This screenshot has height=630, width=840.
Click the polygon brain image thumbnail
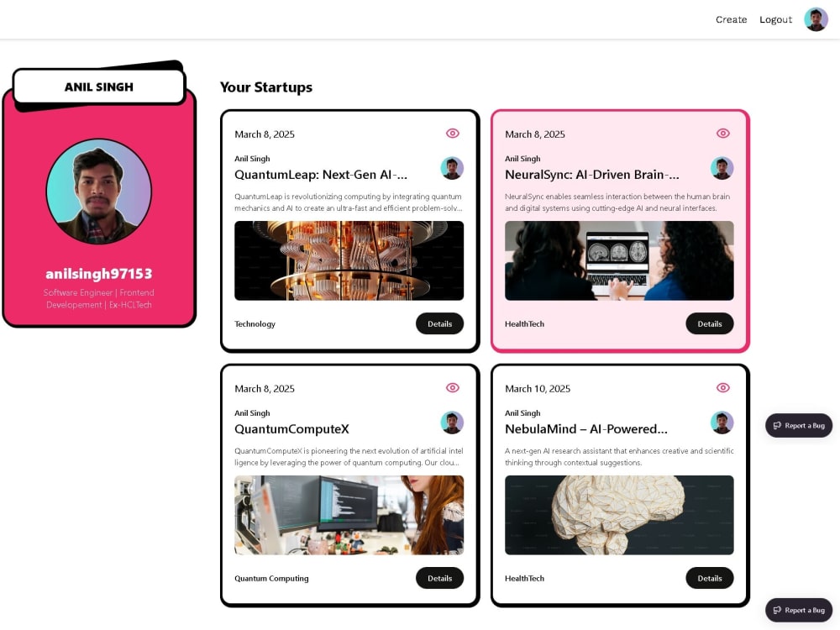coord(619,516)
